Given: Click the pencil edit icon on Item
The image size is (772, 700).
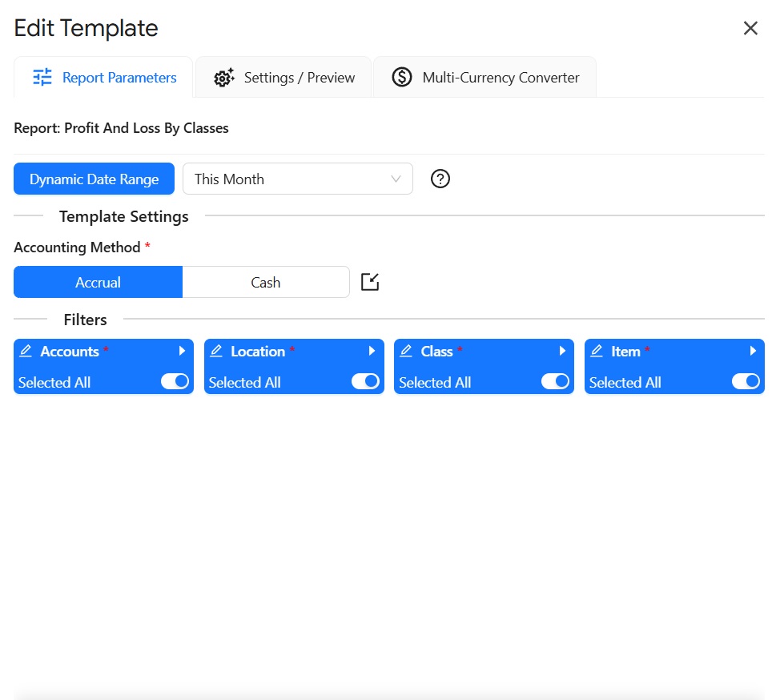Looking at the screenshot, I should [597, 352].
